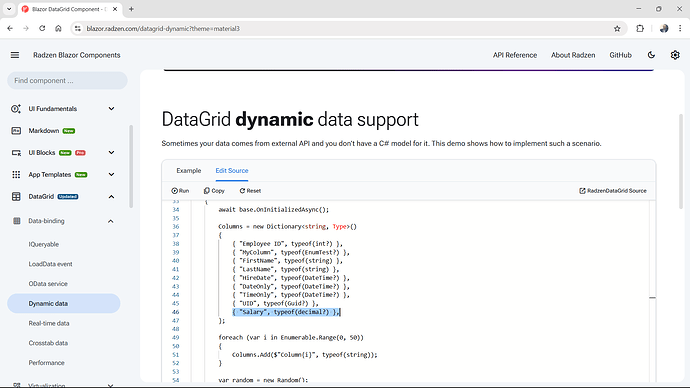Copy the source code
The width and height of the screenshot is (690, 388).
click(x=214, y=191)
